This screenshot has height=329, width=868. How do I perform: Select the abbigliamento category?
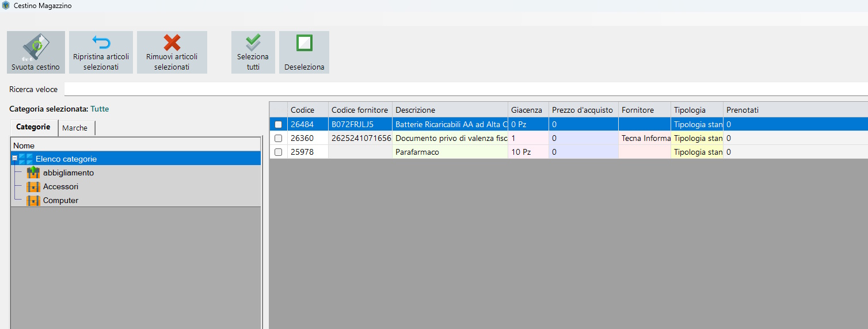pos(68,173)
